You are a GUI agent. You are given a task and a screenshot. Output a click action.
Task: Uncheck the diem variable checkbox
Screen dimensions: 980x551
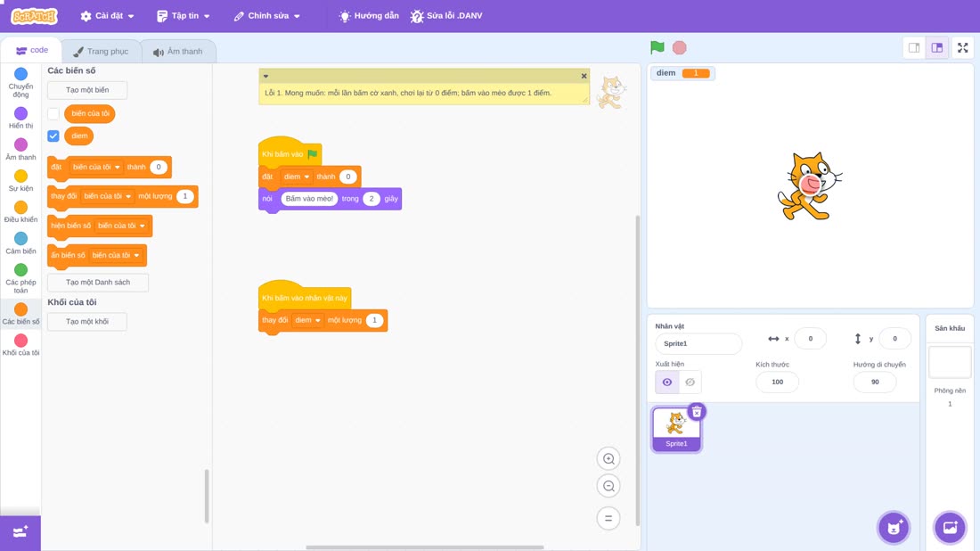point(53,136)
